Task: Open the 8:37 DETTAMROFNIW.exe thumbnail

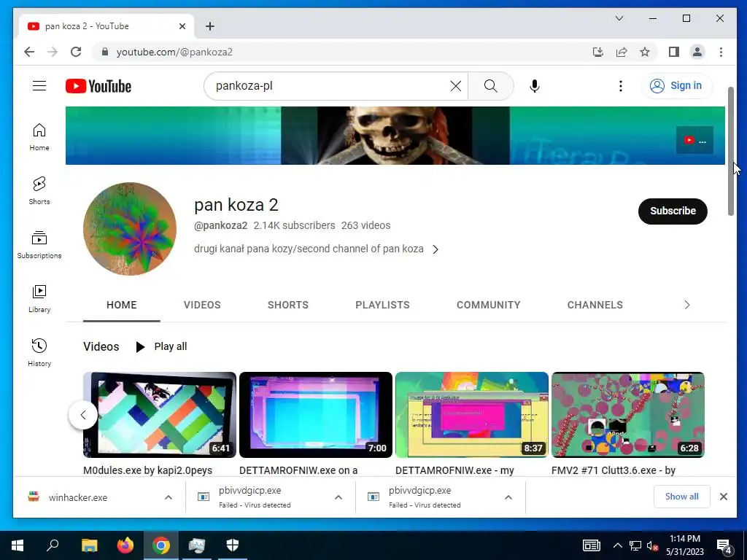Action: [472, 415]
